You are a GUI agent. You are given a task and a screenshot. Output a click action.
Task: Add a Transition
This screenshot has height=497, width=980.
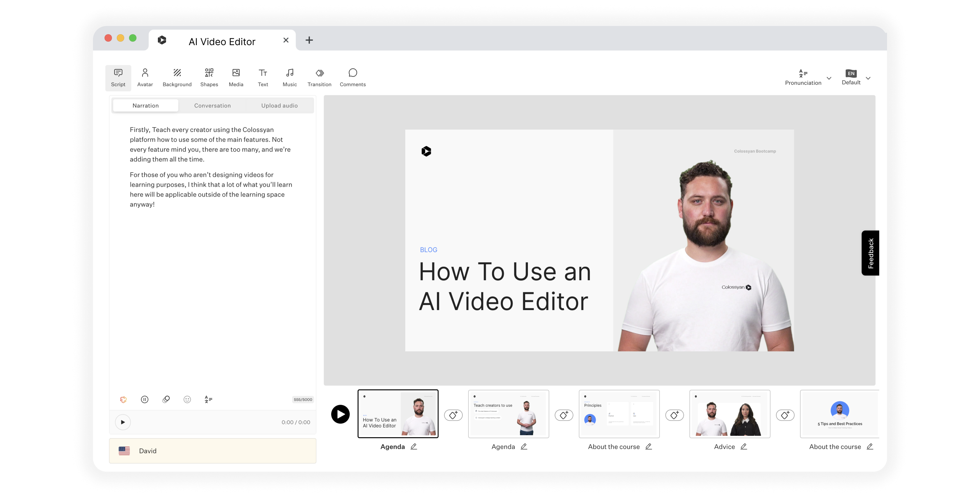tap(319, 77)
